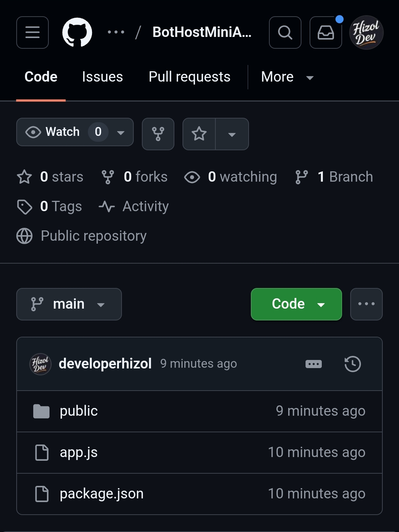Screen dimensions: 399x532
Task: View the developerhizol profile link
Action: 105,364
